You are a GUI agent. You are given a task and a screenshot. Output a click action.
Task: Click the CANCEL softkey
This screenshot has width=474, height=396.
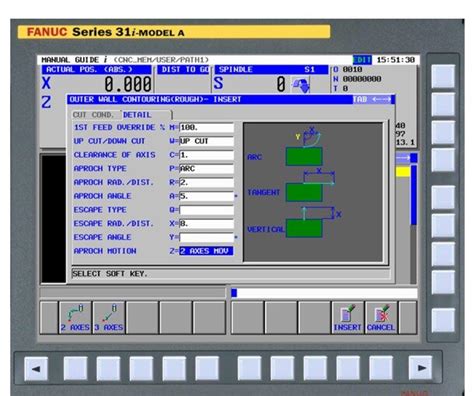point(381,317)
